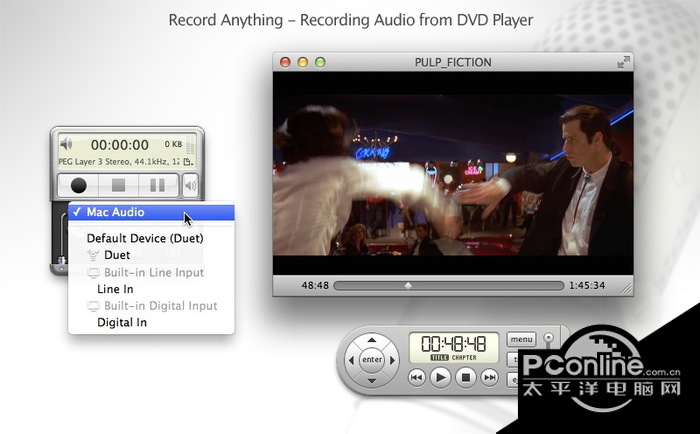Click the Built-in Digital Input header
The width and height of the screenshot is (700, 434).
(x=151, y=306)
